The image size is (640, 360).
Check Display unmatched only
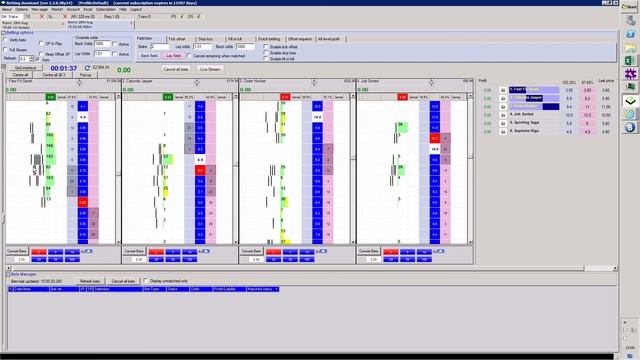[x=146, y=281]
